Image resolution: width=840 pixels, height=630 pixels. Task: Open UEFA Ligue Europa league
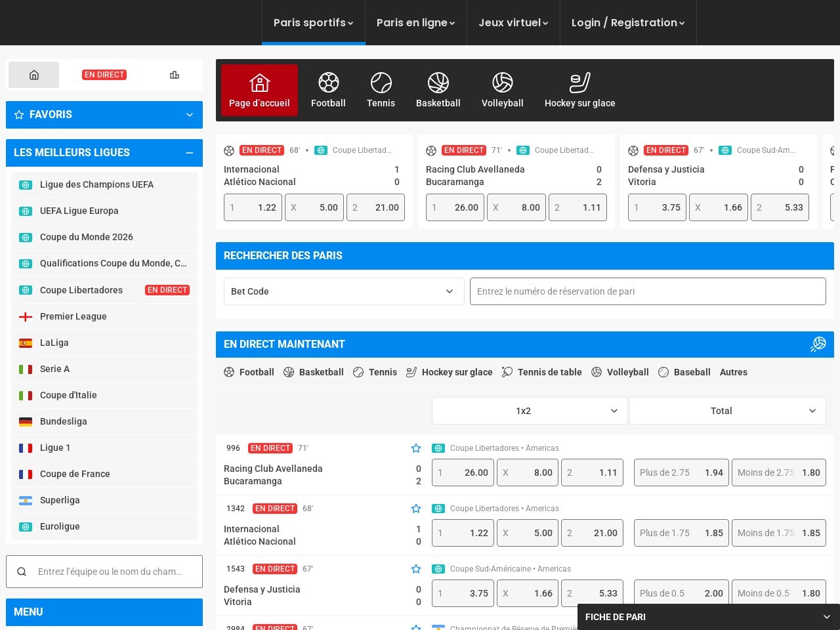(104, 211)
